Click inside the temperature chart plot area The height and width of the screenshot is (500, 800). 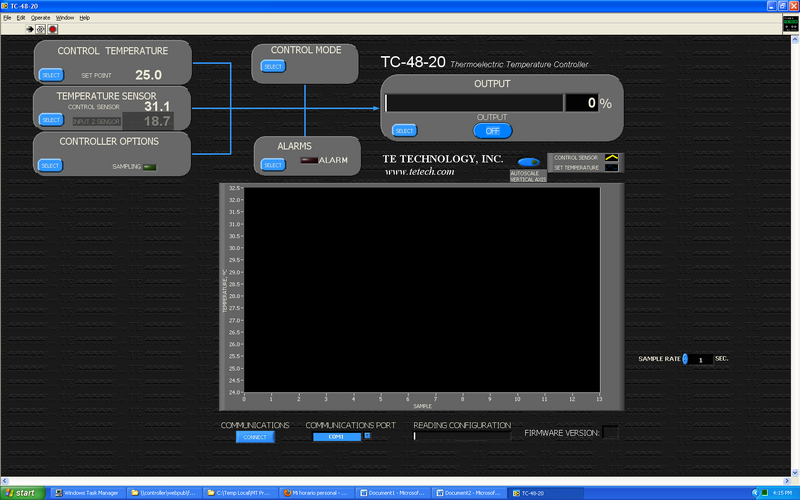pos(422,290)
